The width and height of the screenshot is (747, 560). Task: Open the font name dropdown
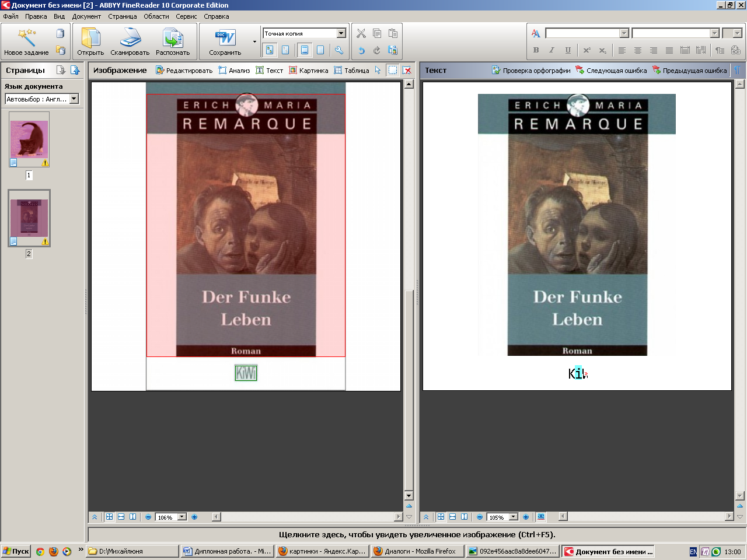(x=624, y=33)
